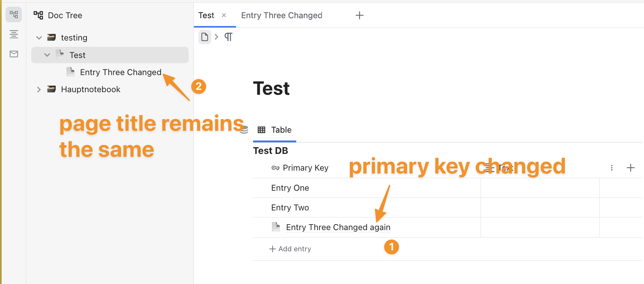Image resolution: width=644 pixels, height=284 pixels.
Task: Close the Test tab
Action: pyautogui.click(x=224, y=15)
